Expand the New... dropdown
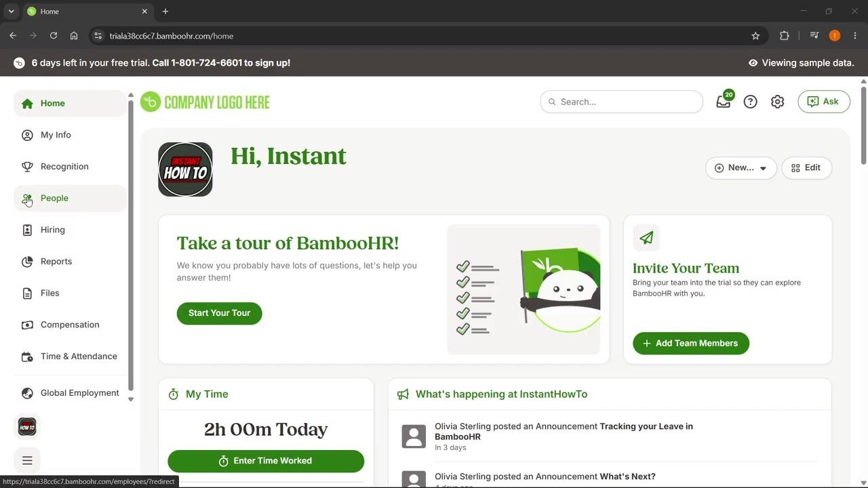 click(741, 168)
